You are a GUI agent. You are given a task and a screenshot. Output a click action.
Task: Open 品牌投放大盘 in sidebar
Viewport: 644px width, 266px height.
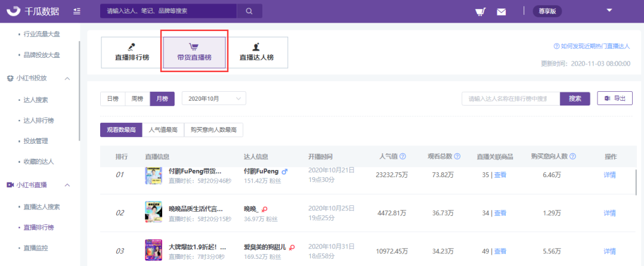pos(42,55)
